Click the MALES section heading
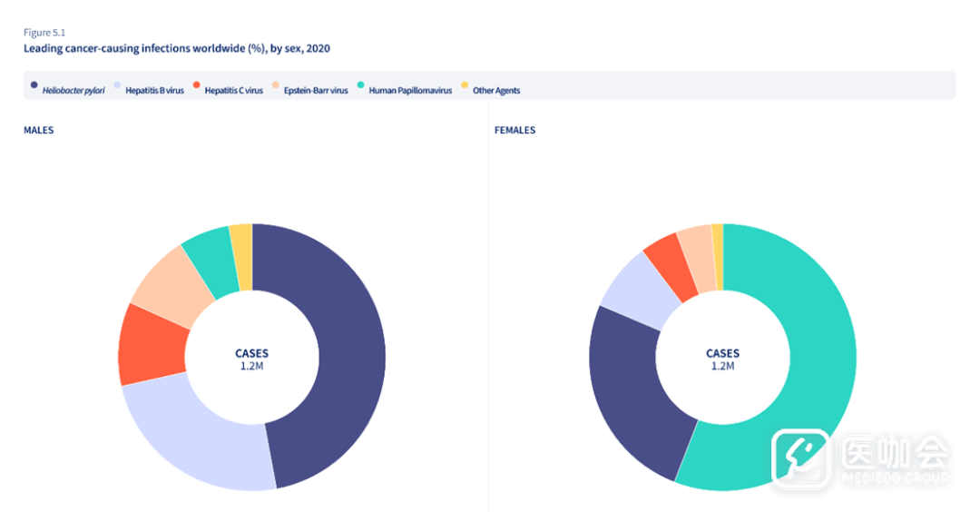 click(x=39, y=130)
